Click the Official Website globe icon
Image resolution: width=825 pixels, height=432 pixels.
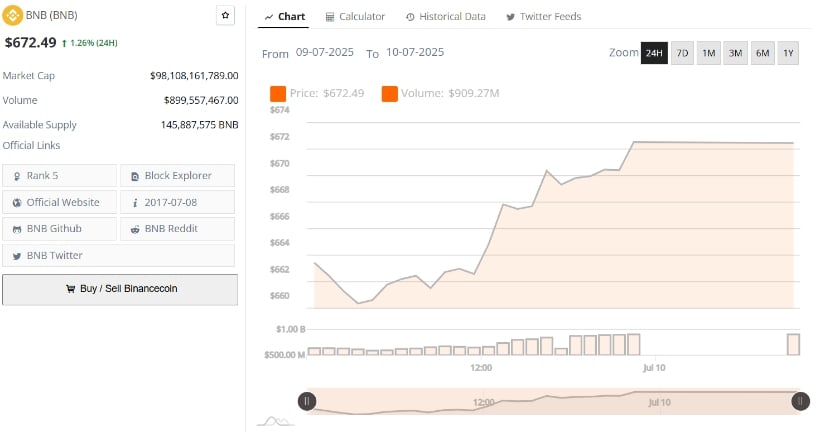click(x=17, y=203)
